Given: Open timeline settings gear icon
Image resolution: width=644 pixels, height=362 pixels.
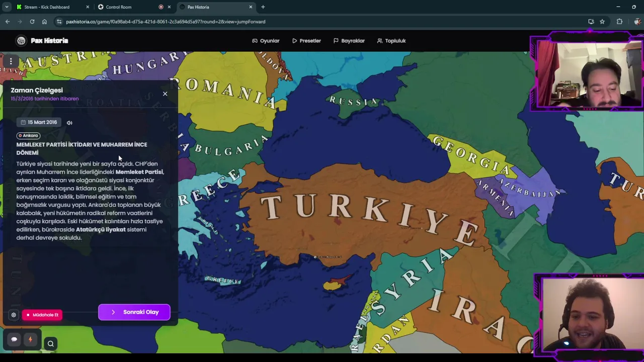Looking at the screenshot, I should tap(14, 315).
